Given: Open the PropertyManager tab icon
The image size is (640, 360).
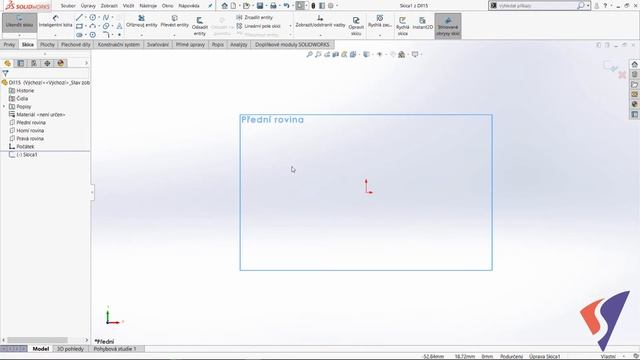Looking at the screenshot, I should [x=20, y=63].
